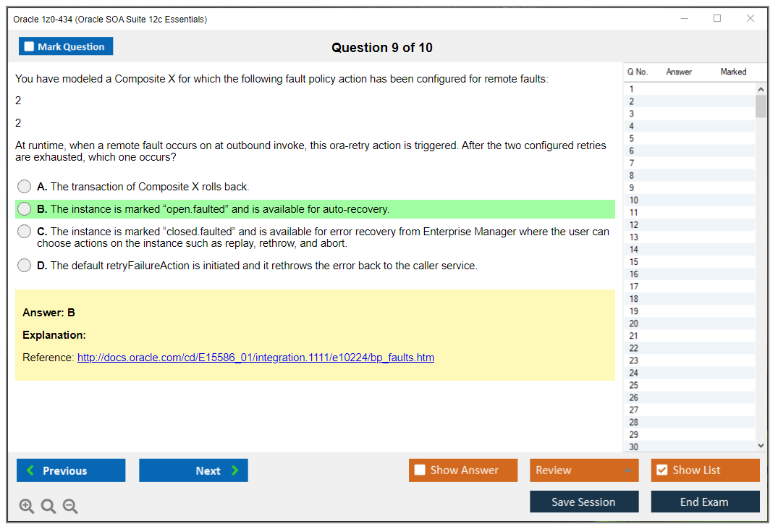Maximize the exam window

(x=717, y=19)
